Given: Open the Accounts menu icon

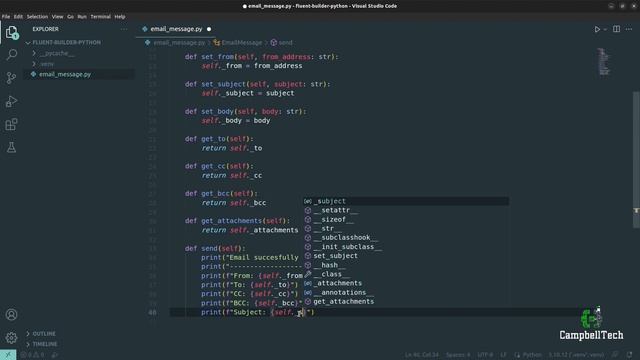Looking at the screenshot, I should point(11,314).
